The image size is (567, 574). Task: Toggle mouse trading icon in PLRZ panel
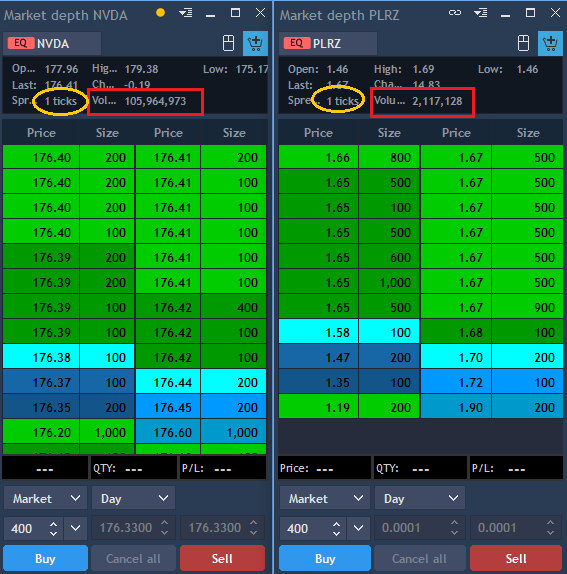(x=523, y=43)
